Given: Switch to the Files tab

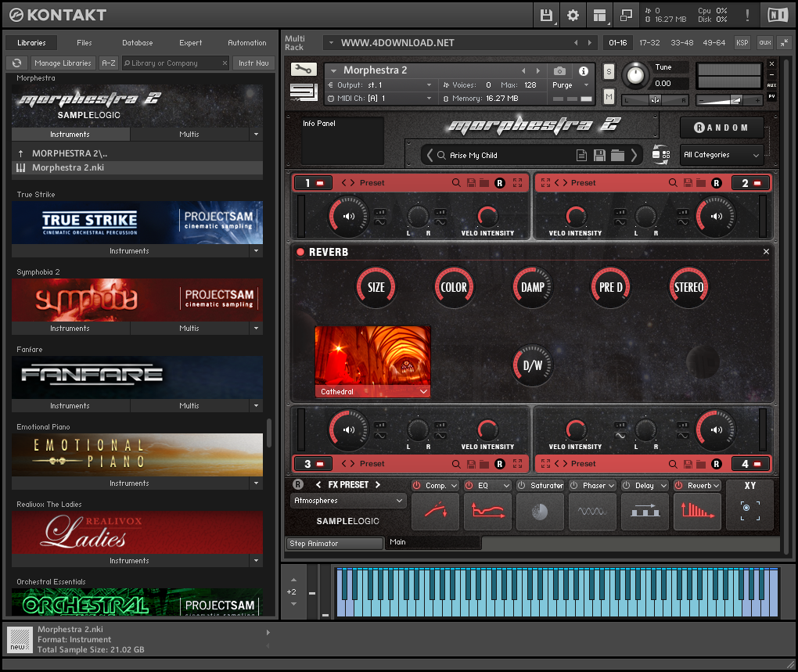Looking at the screenshot, I should click(84, 43).
